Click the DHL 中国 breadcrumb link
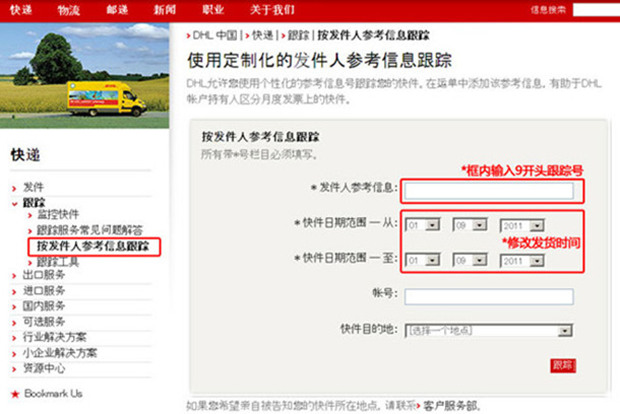 (215, 36)
